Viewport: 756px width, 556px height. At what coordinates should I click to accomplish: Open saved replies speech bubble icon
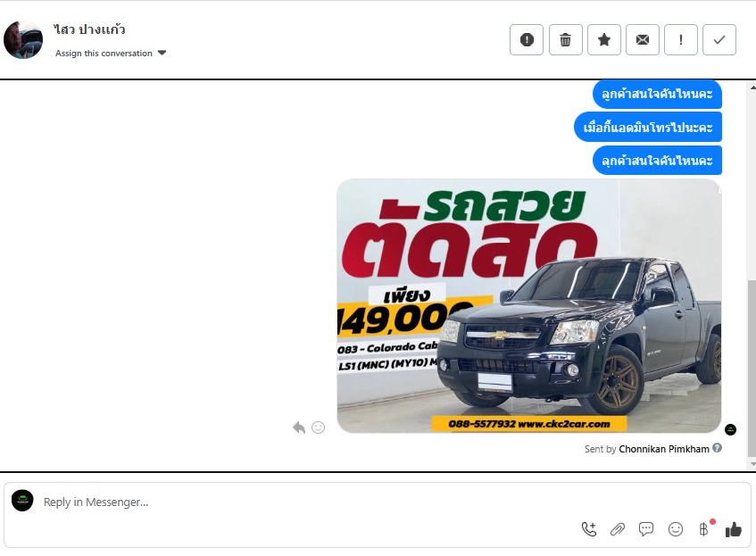click(646, 529)
